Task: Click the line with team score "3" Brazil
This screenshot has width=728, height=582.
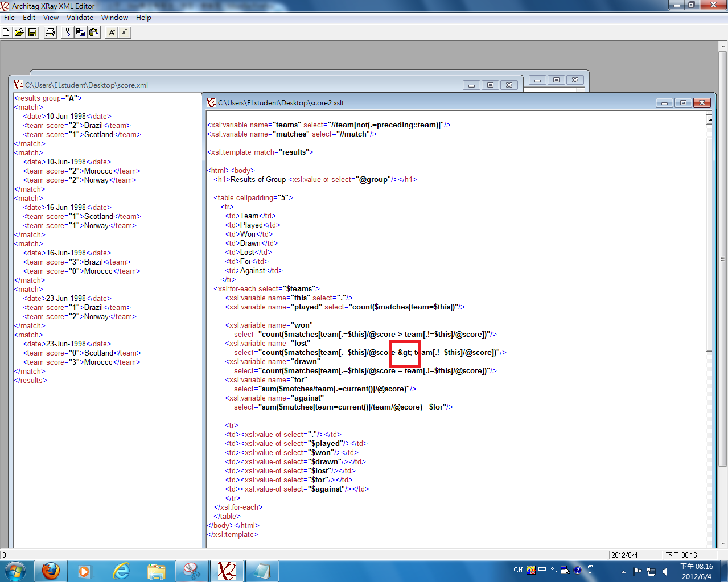Action: (x=77, y=262)
